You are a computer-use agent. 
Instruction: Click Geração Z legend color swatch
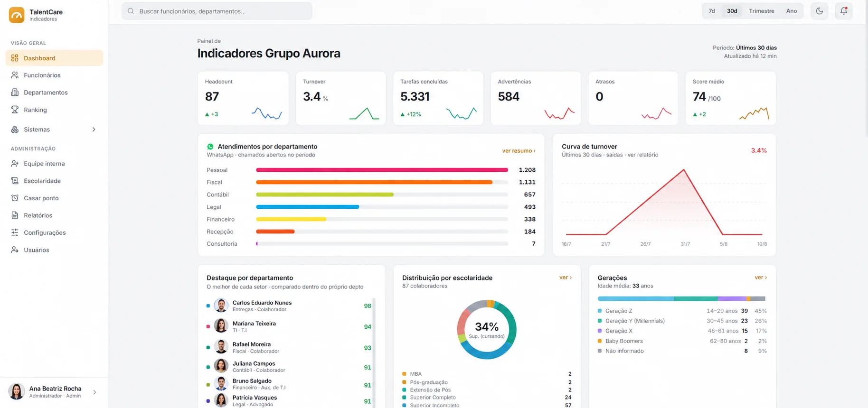click(x=600, y=311)
